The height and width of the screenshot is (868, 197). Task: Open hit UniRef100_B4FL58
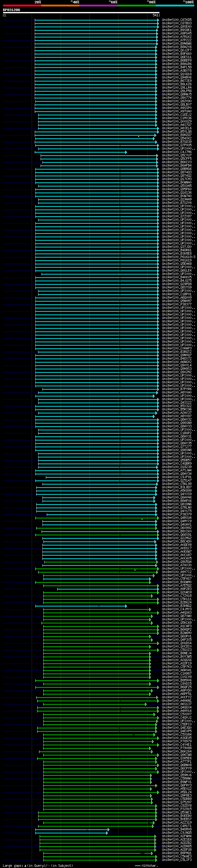(177, 67)
